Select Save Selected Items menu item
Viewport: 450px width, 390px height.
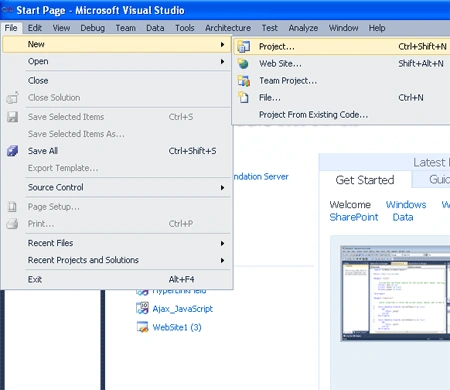117,117
